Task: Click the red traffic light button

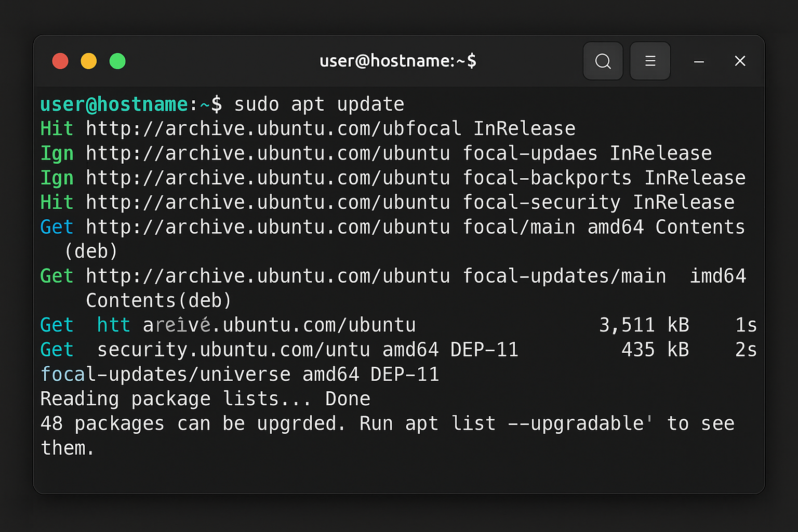Action: 60,61
